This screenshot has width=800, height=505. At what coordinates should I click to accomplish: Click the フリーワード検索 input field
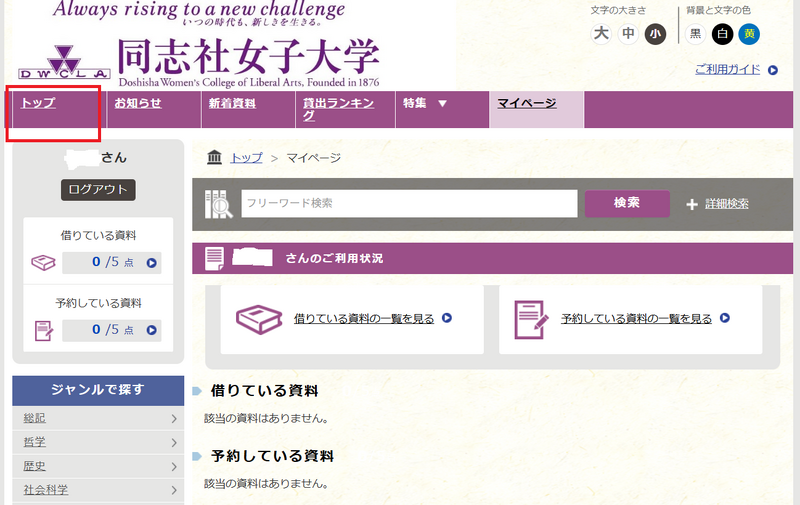409,203
